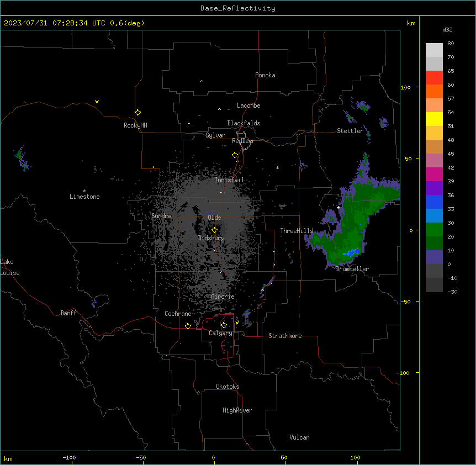Image resolution: width=476 pixels, height=465 pixels.
Task: Click the Blackfalds city label
Action: tap(244, 123)
